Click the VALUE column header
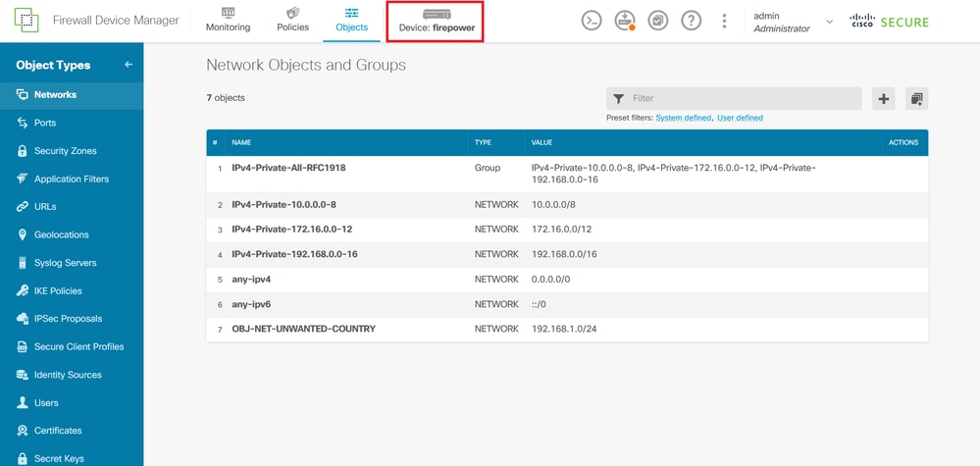 pyautogui.click(x=542, y=142)
